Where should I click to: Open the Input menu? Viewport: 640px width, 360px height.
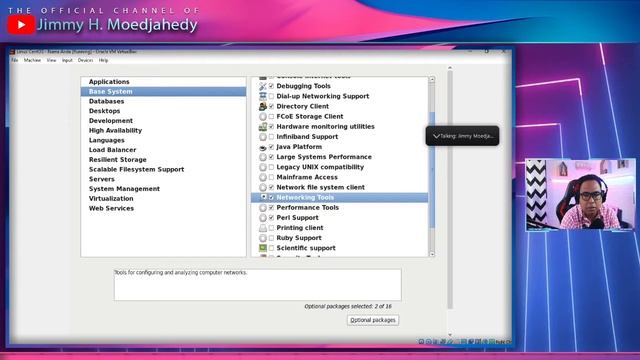67,60
